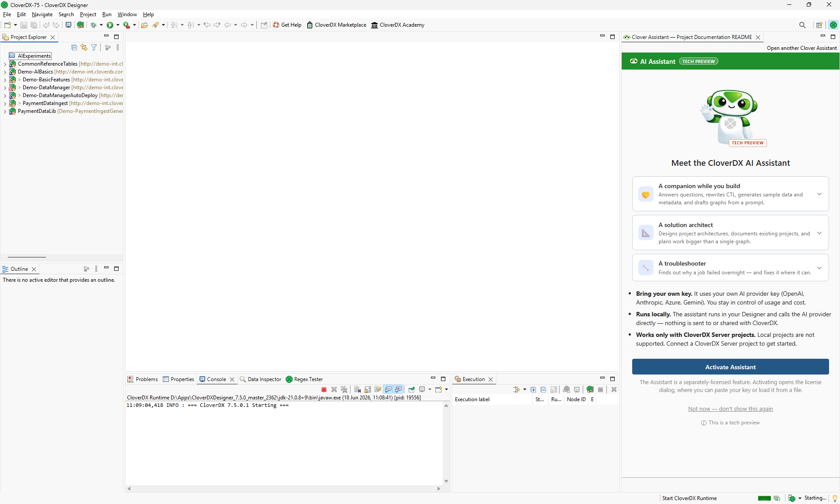Click the console scroll-down arrow

click(446, 481)
